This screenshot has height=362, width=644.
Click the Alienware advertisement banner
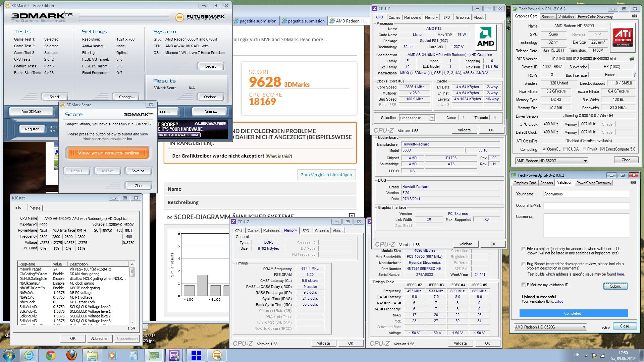coord(193,129)
